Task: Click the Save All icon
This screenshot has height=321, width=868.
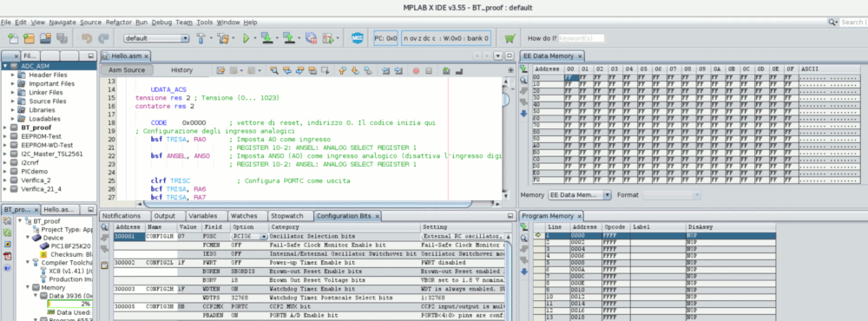Action: point(62,38)
